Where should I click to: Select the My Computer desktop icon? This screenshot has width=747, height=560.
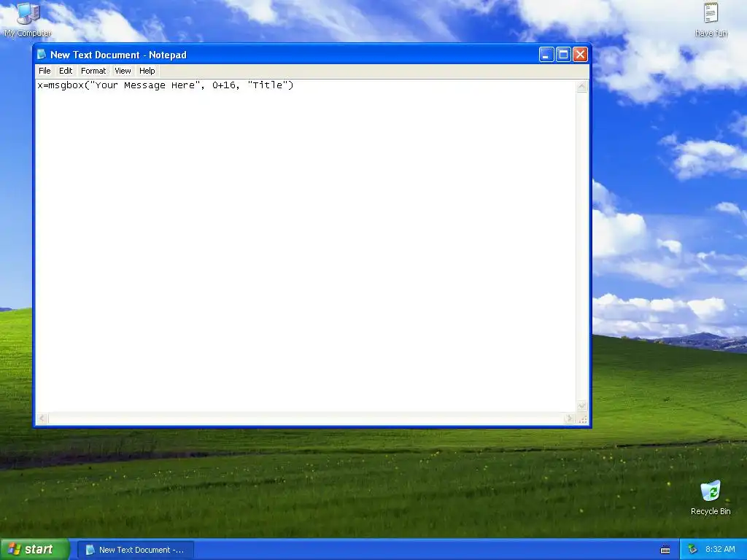click(x=28, y=20)
